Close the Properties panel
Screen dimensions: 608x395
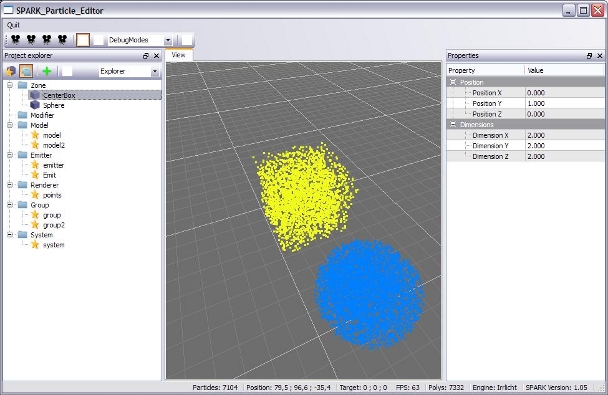(599, 56)
